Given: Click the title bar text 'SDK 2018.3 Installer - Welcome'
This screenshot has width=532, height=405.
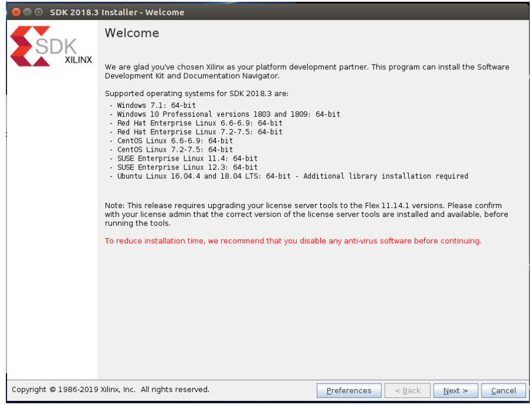Looking at the screenshot, I should pyautogui.click(x=117, y=12).
